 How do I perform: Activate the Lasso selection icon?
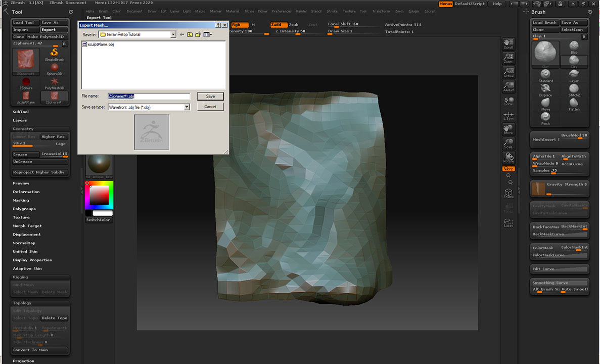pyautogui.click(x=509, y=222)
